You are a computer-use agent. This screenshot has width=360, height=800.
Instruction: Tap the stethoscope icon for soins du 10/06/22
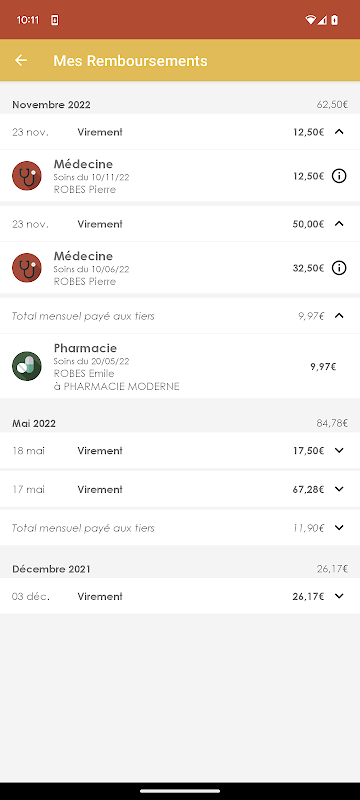coord(27,268)
